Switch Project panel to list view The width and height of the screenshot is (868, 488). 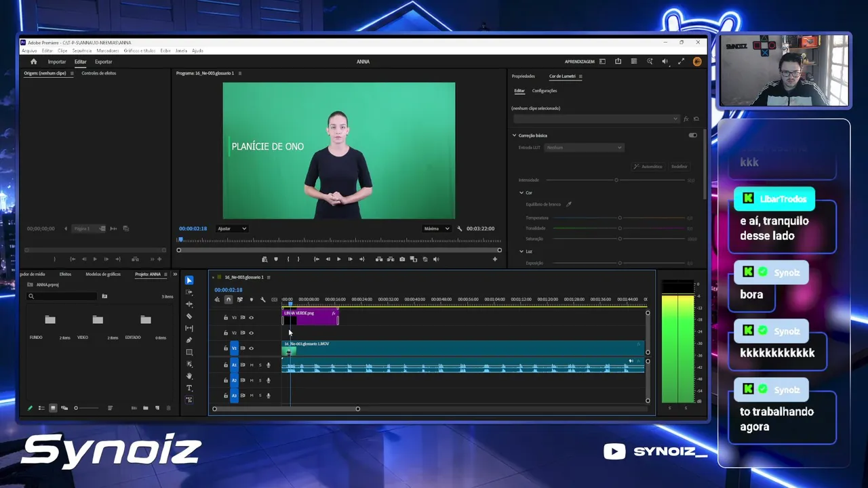coord(41,408)
